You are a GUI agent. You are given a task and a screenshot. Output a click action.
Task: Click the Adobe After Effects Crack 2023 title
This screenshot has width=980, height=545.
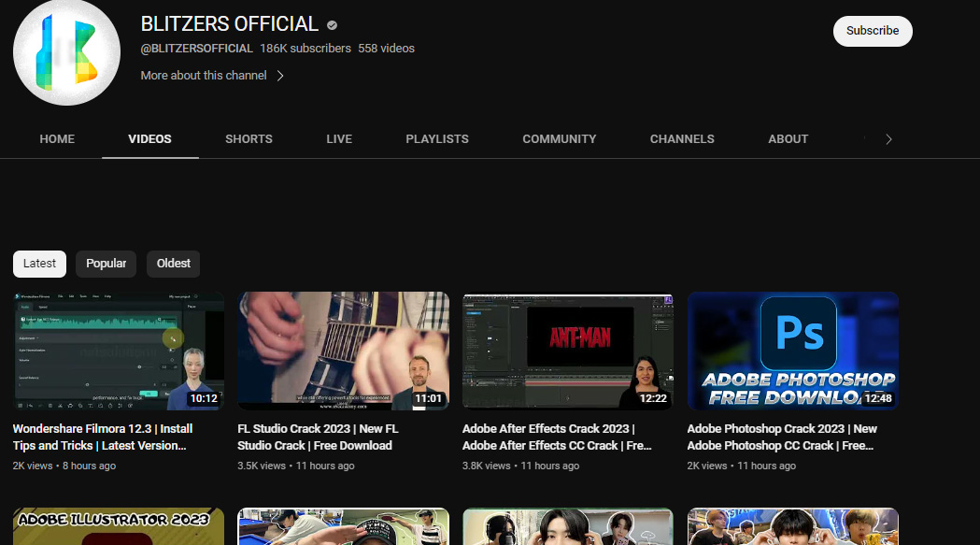coord(557,437)
